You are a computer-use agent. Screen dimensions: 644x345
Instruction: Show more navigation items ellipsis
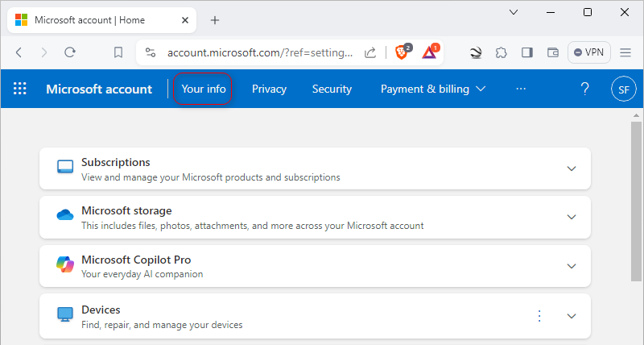pyautogui.click(x=521, y=89)
